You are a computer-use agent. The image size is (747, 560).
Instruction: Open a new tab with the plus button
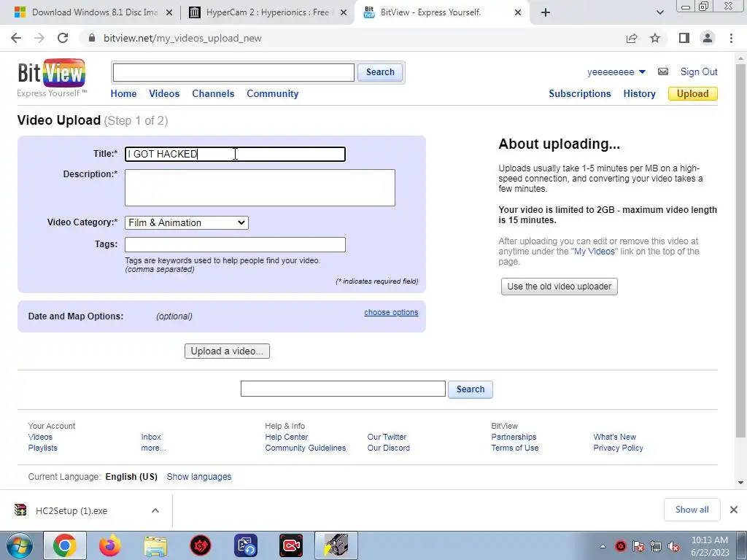point(546,12)
